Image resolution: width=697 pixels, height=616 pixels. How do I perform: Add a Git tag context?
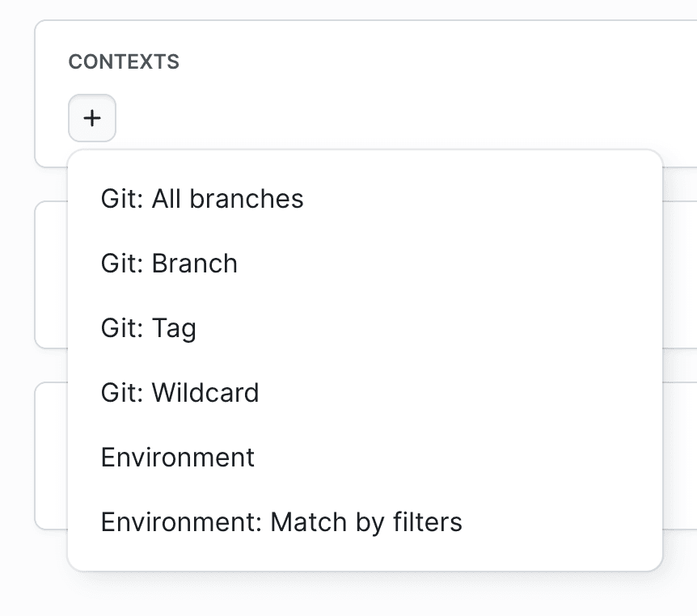[x=149, y=328]
